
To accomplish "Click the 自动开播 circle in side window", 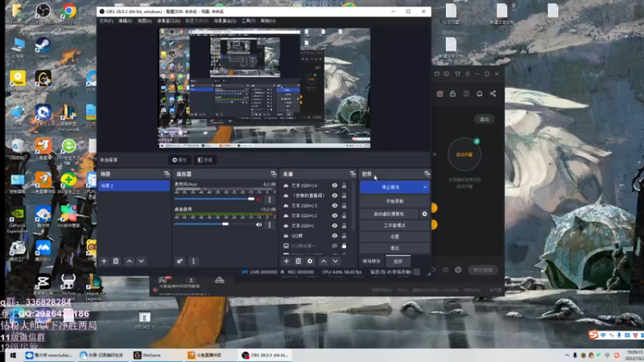I will 464,154.
